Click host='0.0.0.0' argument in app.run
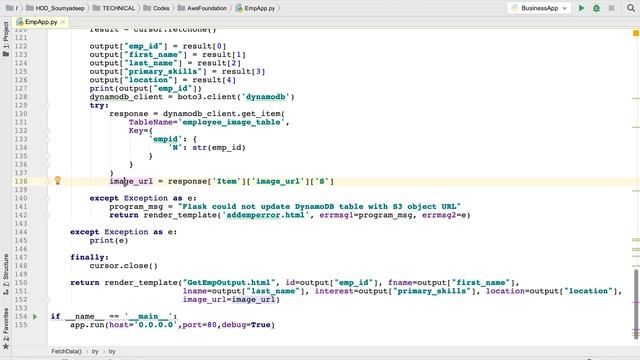Image resolution: width=640 pixels, height=360 pixels. (143, 325)
